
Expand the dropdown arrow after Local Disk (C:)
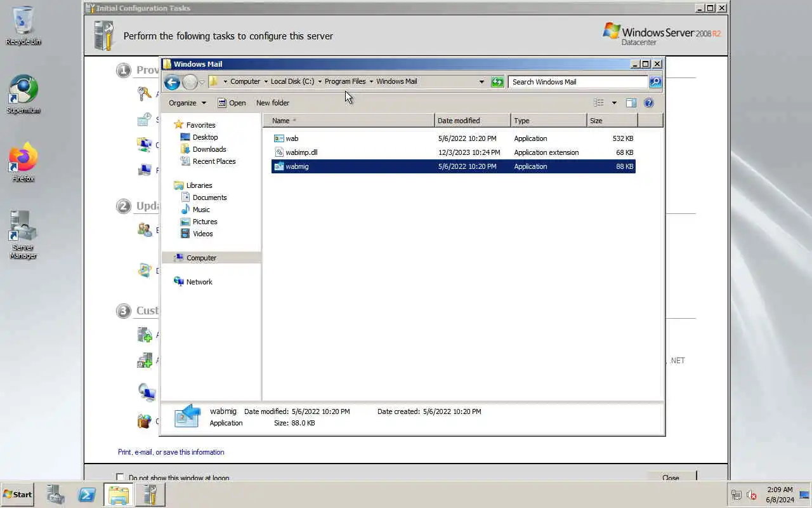click(x=320, y=81)
